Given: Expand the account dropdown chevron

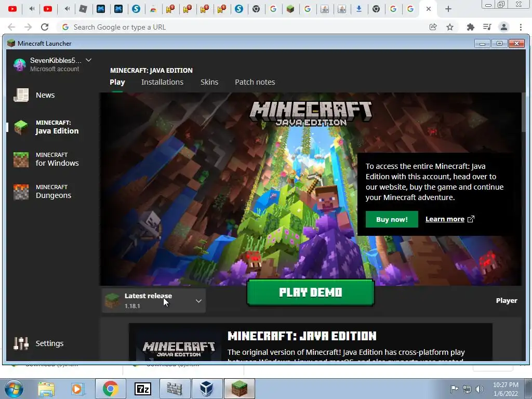Looking at the screenshot, I should coord(88,60).
